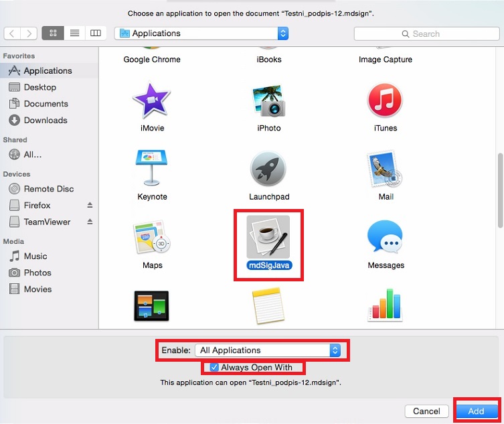Click the iMovie app icon
The height and width of the screenshot is (424, 504).
tap(152, 101)
